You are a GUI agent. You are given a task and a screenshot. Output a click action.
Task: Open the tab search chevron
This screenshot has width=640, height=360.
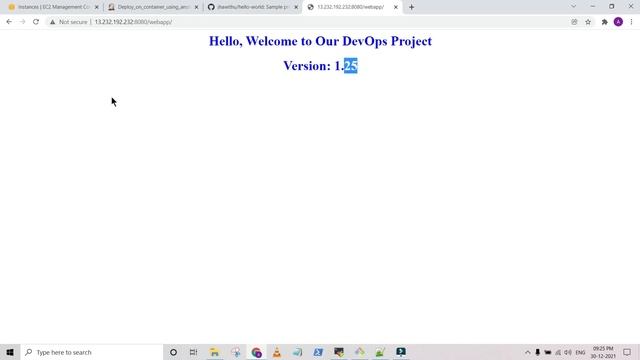[x=573, y=7]
